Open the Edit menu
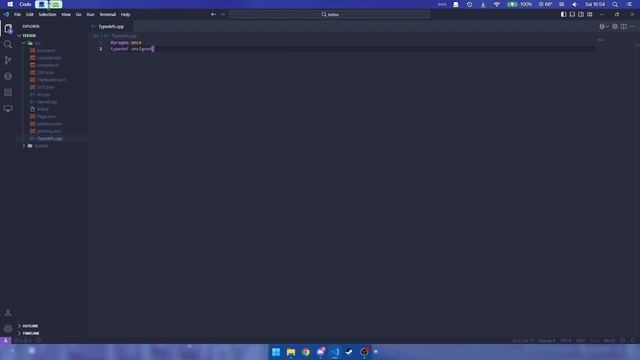 point(29,14)
